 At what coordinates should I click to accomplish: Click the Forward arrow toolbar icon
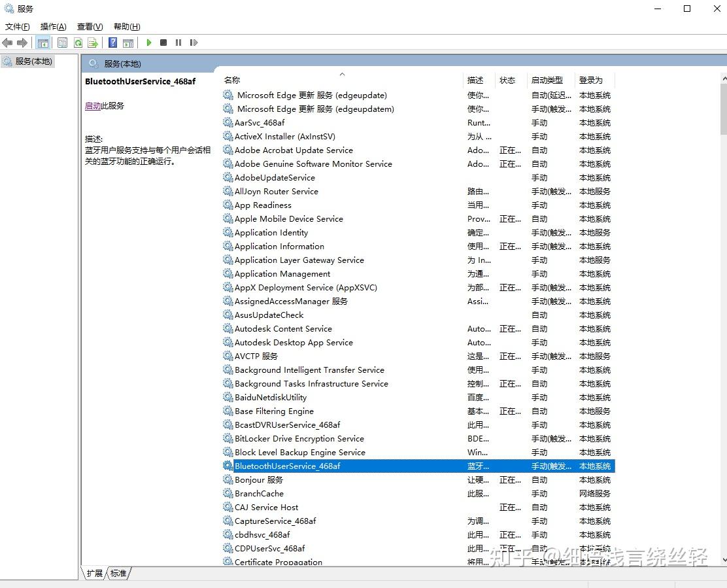(x=22, y=43)
